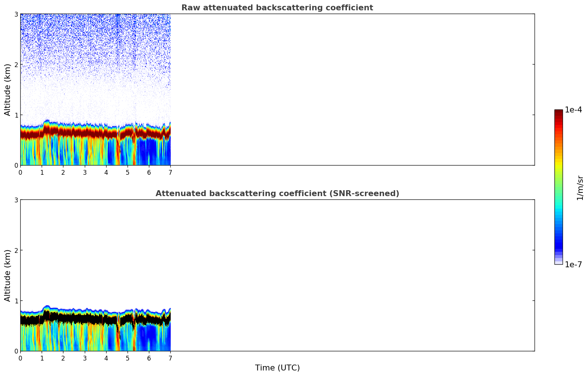
Task: Click the y-axis tick label 2 on the bottom plot
Action: click(16, 250)
